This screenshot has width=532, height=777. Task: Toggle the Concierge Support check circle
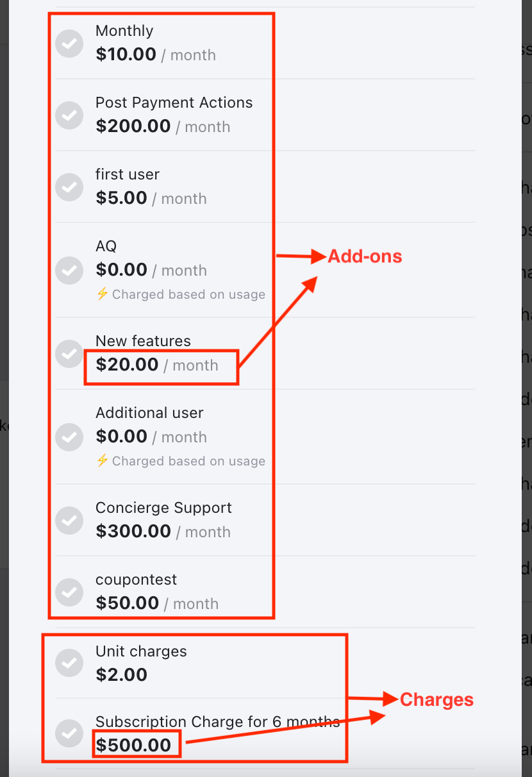[69, 520]
